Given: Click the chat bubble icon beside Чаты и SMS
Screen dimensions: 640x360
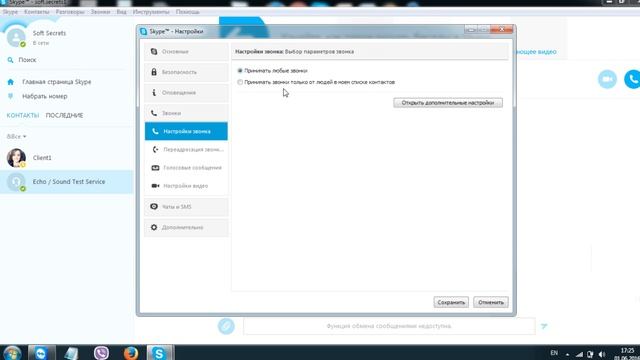Looking at the screenshot, I should 154,207.
